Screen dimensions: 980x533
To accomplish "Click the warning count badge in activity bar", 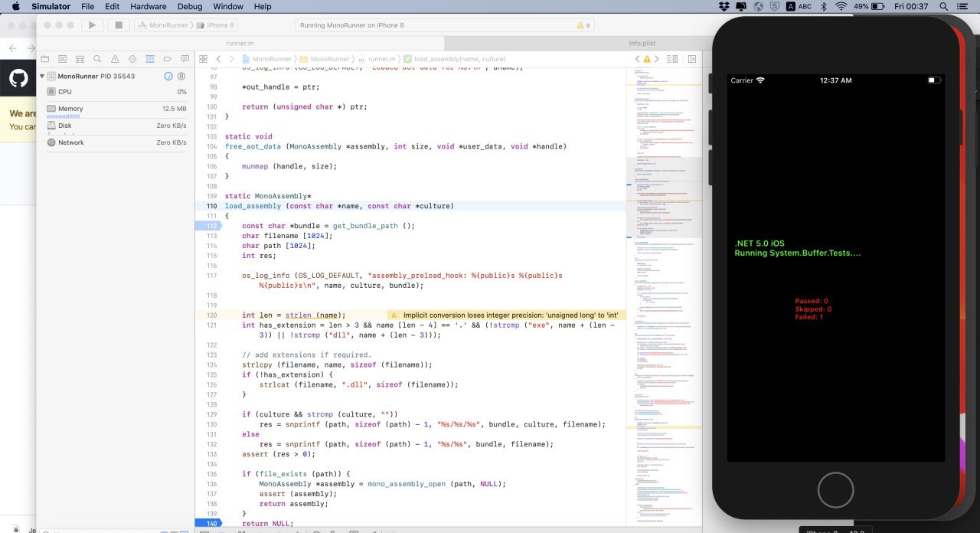I will pos(583,25).
